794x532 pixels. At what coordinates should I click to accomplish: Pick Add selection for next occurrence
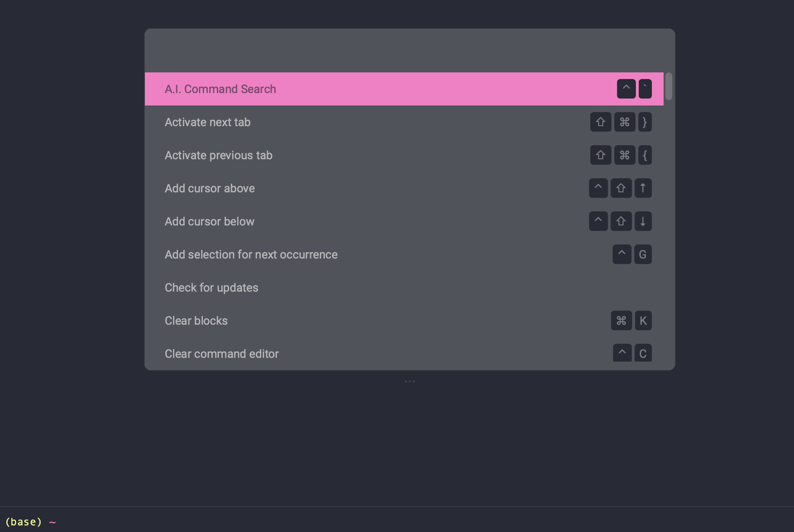coord(404,254)
